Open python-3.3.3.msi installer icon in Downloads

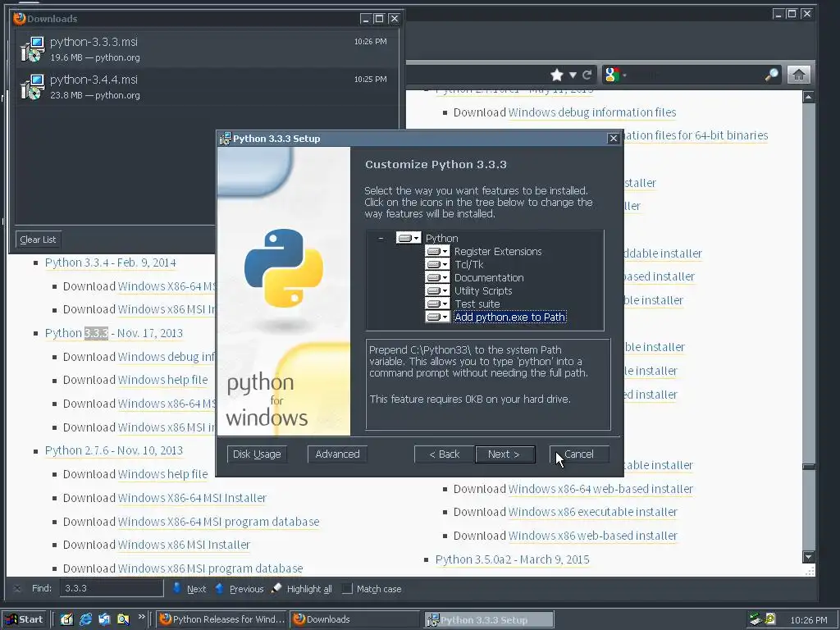(x=33, y=48)
